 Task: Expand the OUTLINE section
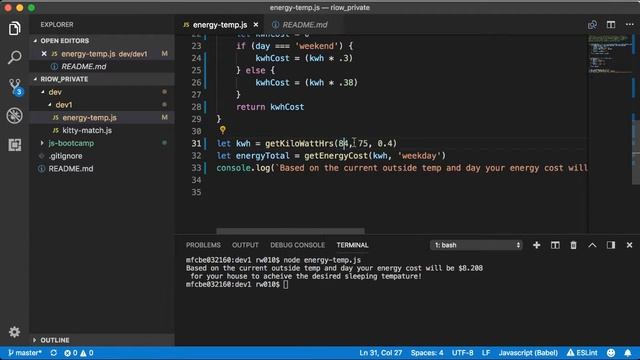click(x=55, y=340)
